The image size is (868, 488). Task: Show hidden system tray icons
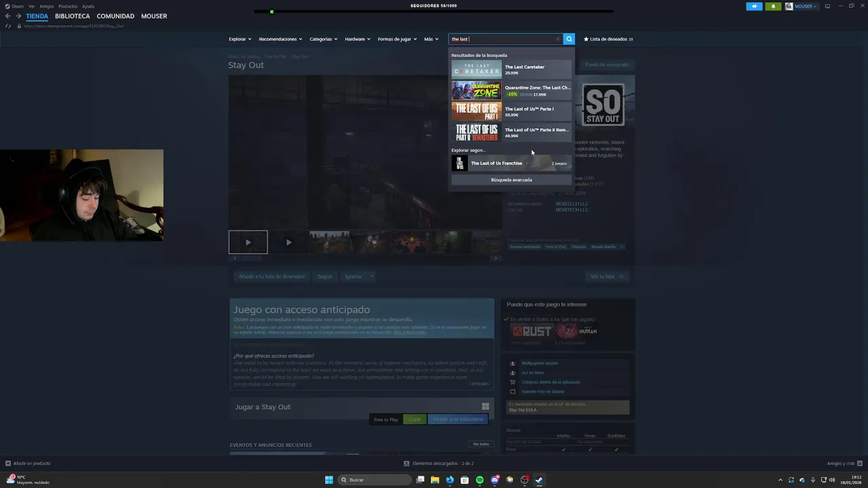(780, 480)
